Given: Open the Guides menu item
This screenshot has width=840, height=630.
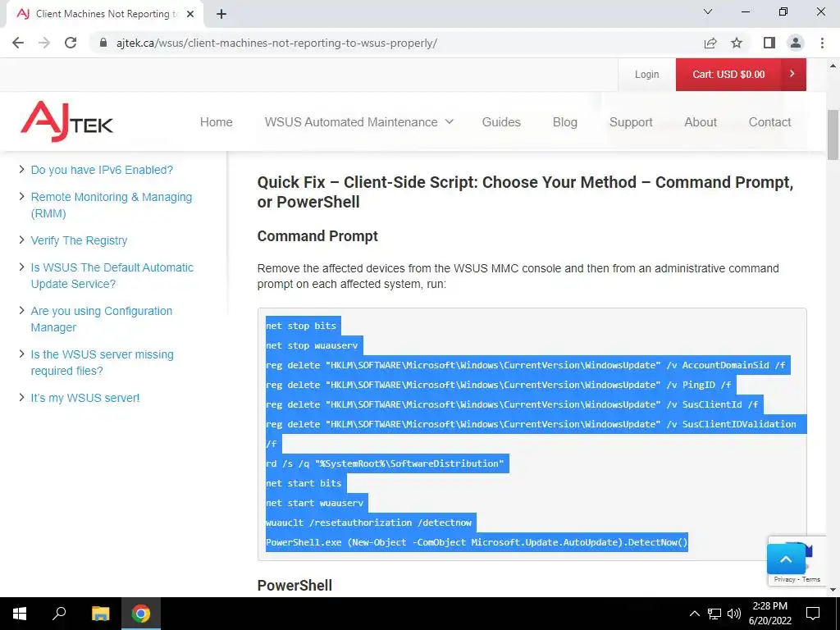Looking at the screenshot, I should (501, 122).
